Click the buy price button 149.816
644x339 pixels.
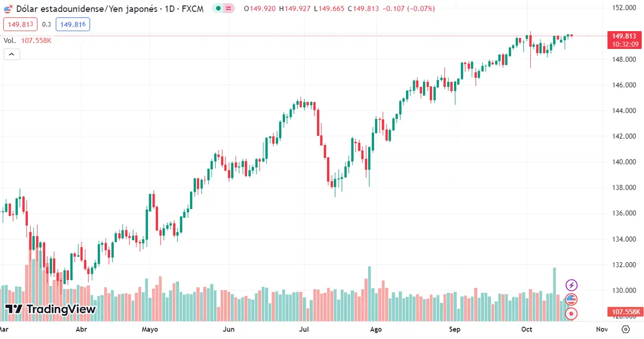pyautogui.click(x=72, y=24)
